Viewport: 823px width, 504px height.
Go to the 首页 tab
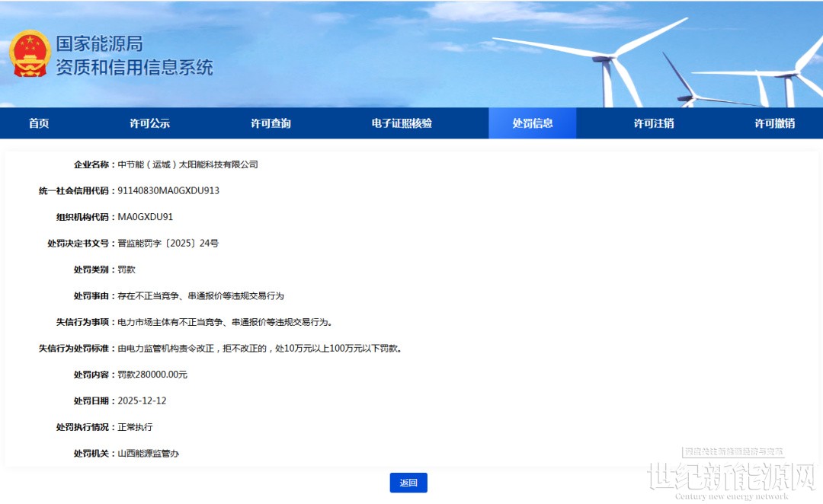coord(39,123)
